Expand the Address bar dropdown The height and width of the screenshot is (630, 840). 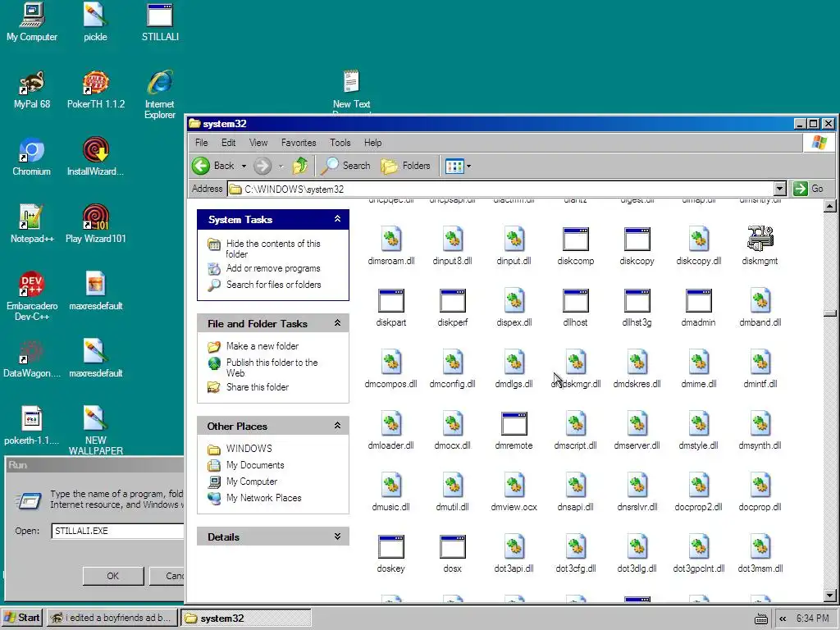(780, 189)
